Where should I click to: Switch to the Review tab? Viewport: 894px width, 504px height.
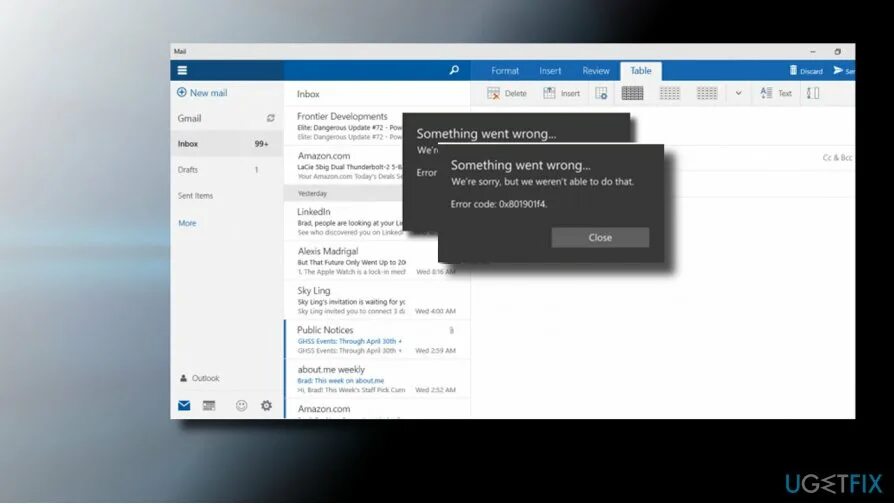pos(596,71)
